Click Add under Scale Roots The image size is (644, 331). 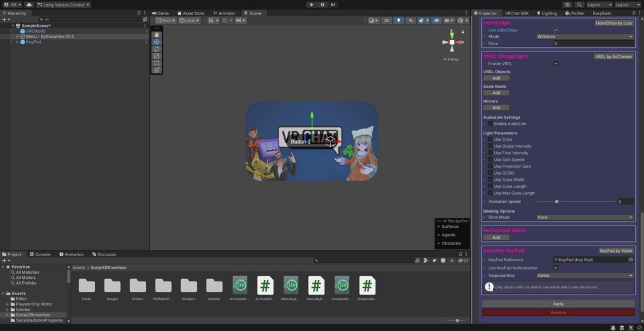click(x=496, y=93)
